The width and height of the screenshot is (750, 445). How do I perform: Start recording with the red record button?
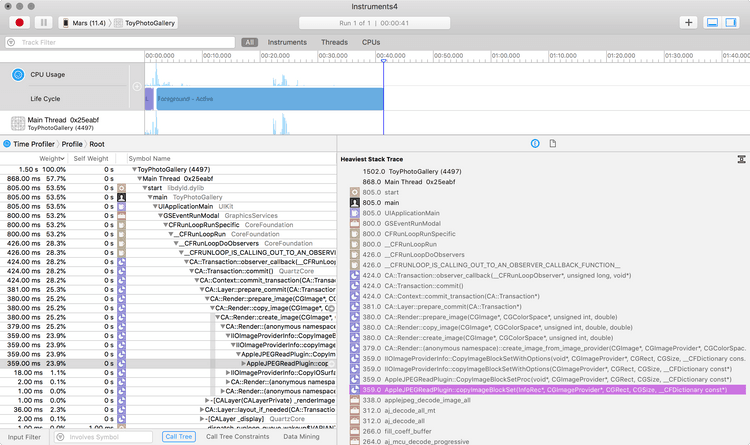(20, 22)
